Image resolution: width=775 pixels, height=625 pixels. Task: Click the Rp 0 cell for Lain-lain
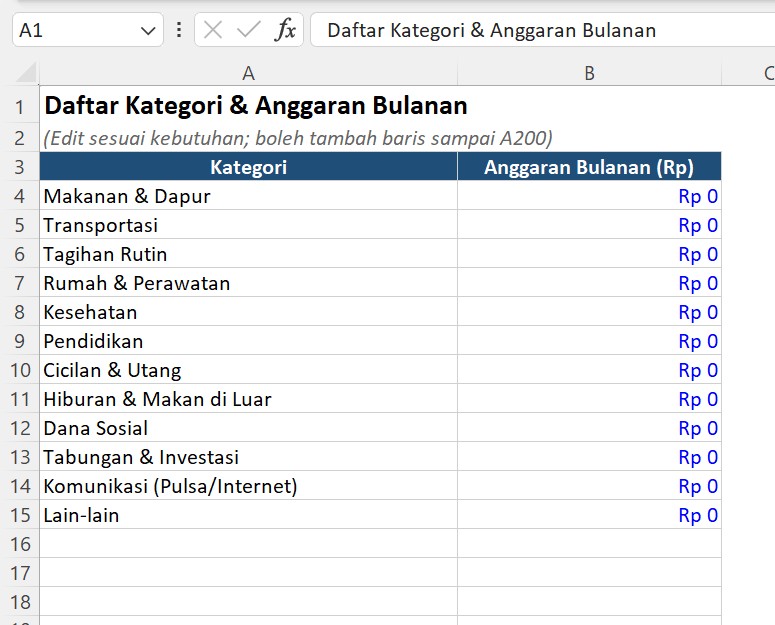pos(589,515)
